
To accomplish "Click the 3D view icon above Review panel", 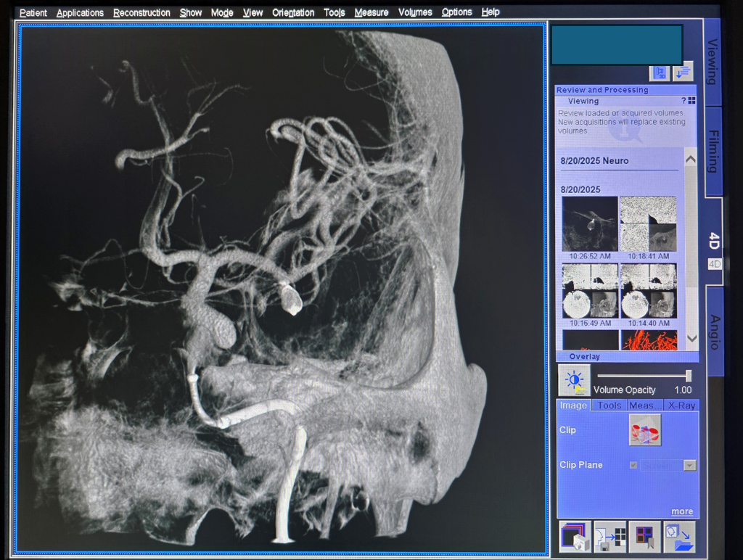I will coord(660,73).
